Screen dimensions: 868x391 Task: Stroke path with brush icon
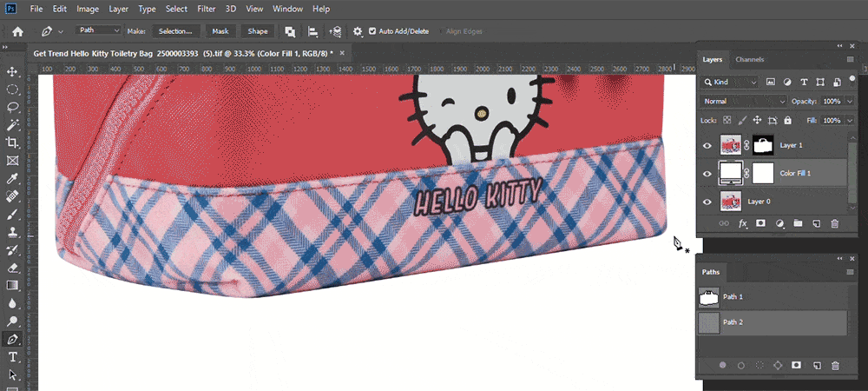(741, 366)
